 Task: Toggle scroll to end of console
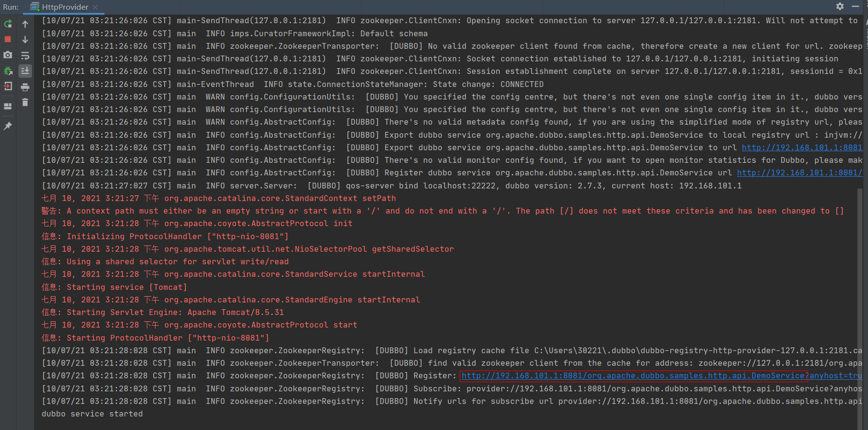point(25,71)
